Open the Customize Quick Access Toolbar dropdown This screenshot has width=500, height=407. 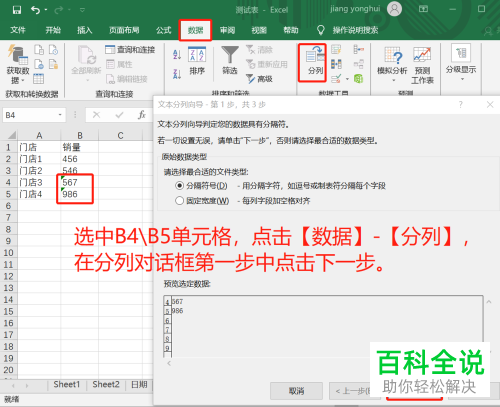tap(82, 10)
